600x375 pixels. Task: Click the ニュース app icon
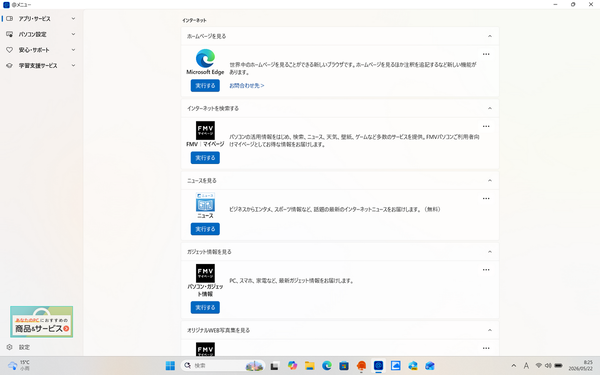click(x=205, y=202)
